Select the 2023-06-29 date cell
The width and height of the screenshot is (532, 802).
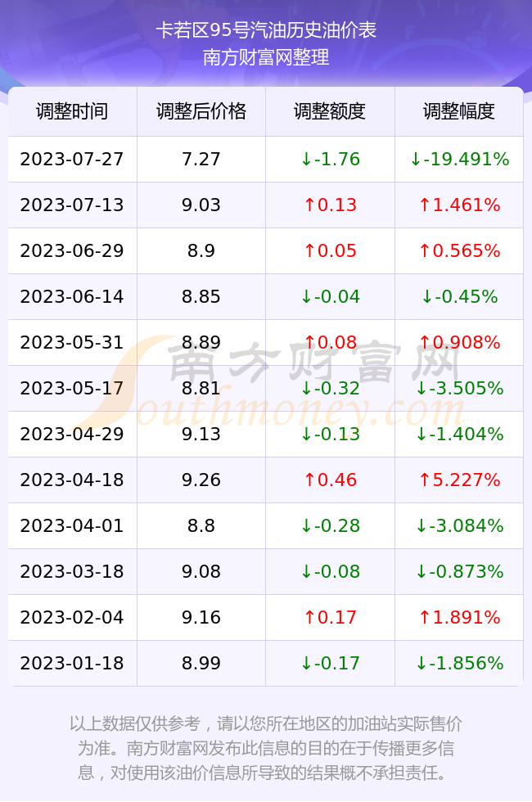click(x=72, y=250)
